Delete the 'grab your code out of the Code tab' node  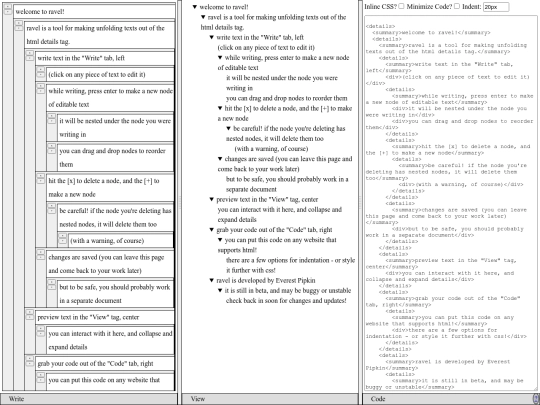pyautogui.click(x=30, y=358)
